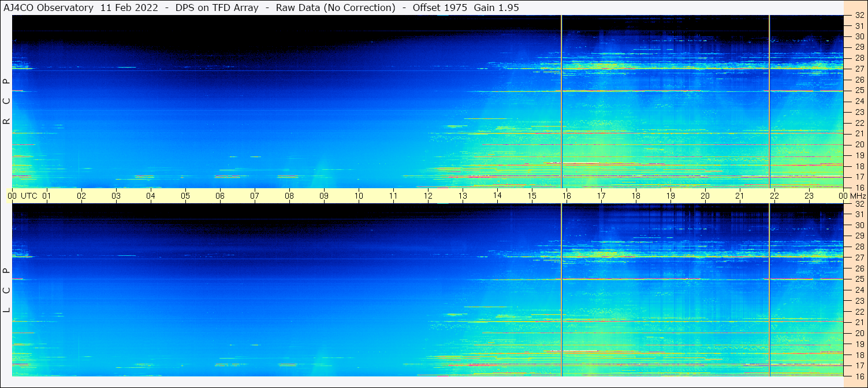Click the 29 MHz tick label in LCP panel
Viewport: 868px width, 388px height.
point(859,236)
